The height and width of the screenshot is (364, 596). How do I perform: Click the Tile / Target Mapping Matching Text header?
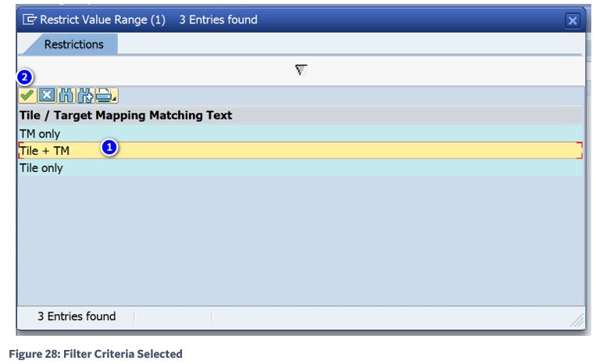125,116
